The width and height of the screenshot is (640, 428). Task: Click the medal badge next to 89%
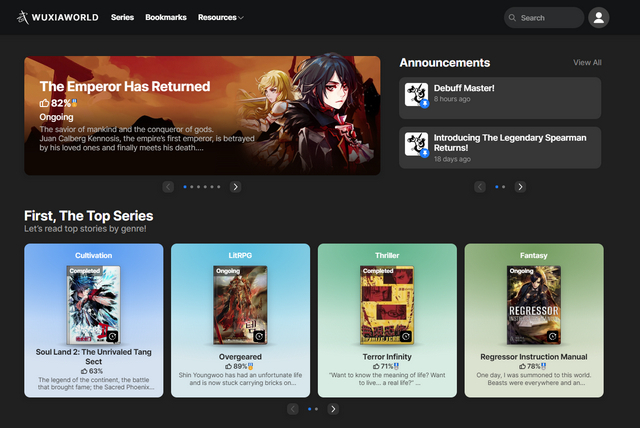[251, 366]
